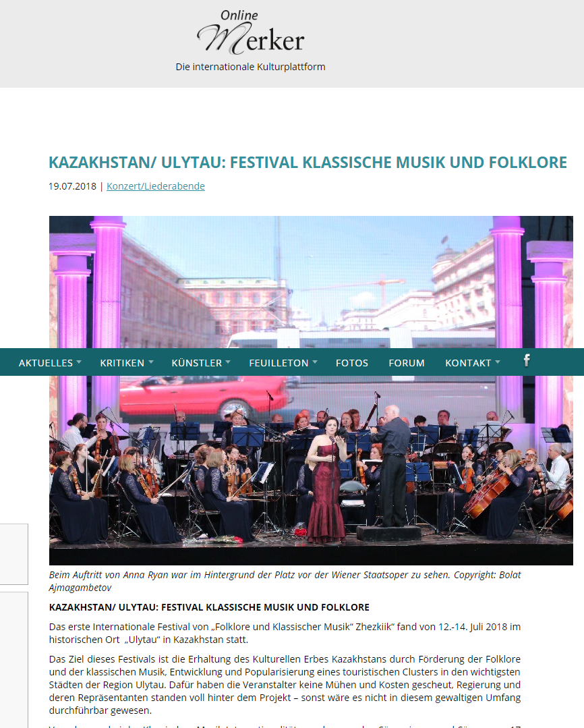Open the Forum menu item

[x=407, y=363]
